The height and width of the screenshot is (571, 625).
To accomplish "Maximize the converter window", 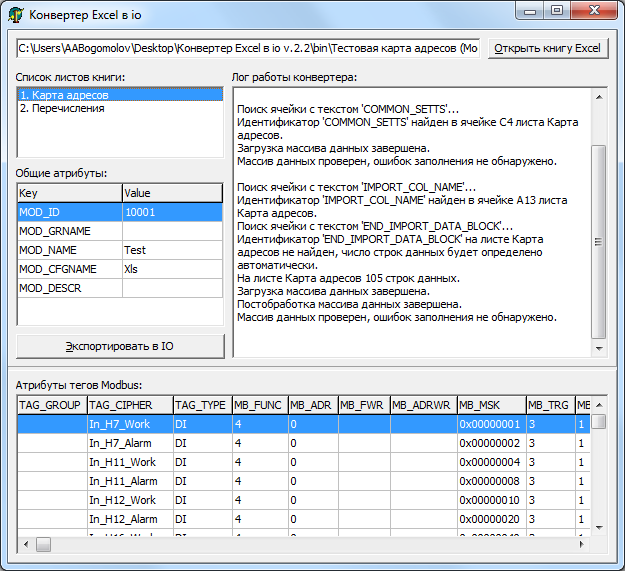I will click(556, 11).
